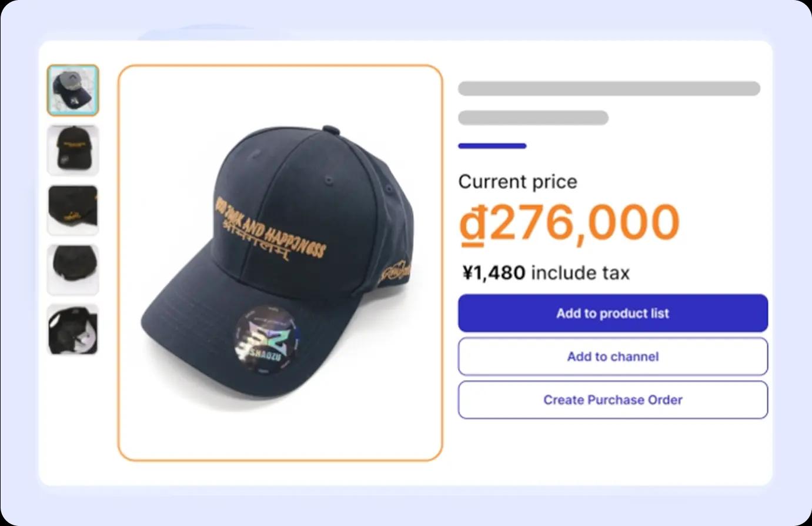Click the large navy cap product image

[x=280, y=262]
